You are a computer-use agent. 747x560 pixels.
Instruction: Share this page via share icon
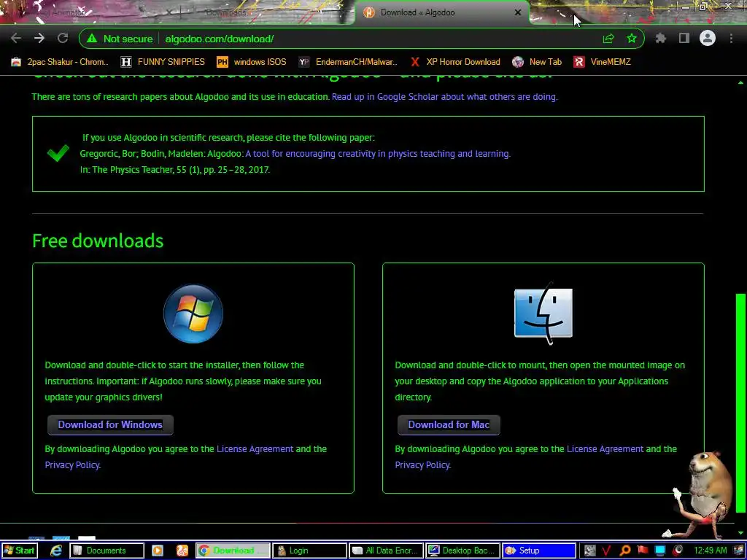(x=608, y=39)
